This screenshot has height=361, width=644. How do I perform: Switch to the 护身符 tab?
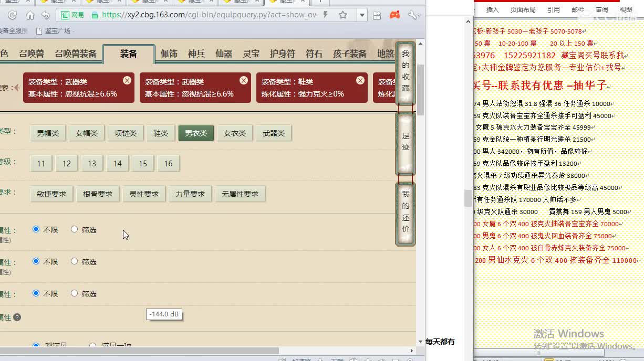click(283, 54)
